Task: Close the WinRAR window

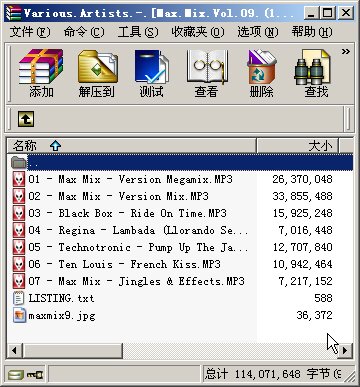Action: [345, 13]
